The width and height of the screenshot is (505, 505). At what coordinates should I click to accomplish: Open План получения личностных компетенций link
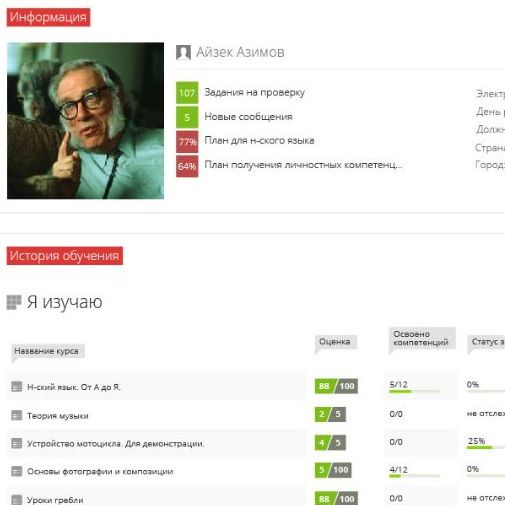point(303,165)
